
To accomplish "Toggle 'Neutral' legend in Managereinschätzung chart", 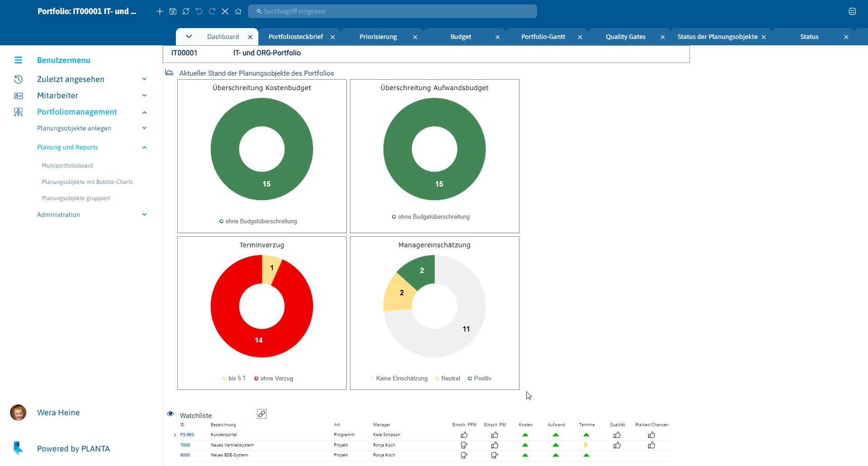I will click(447, 379).
